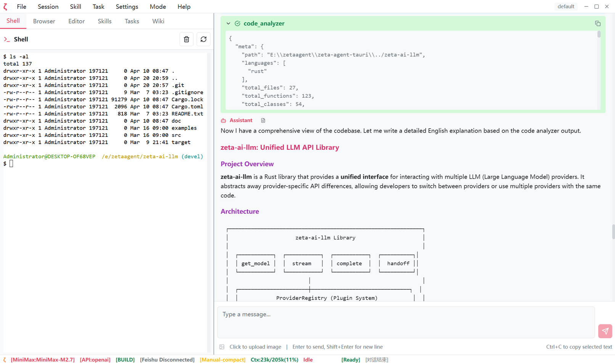Copy the code_analyzer output
Viewport: 615px width, 364px height.
click(597, 23)
